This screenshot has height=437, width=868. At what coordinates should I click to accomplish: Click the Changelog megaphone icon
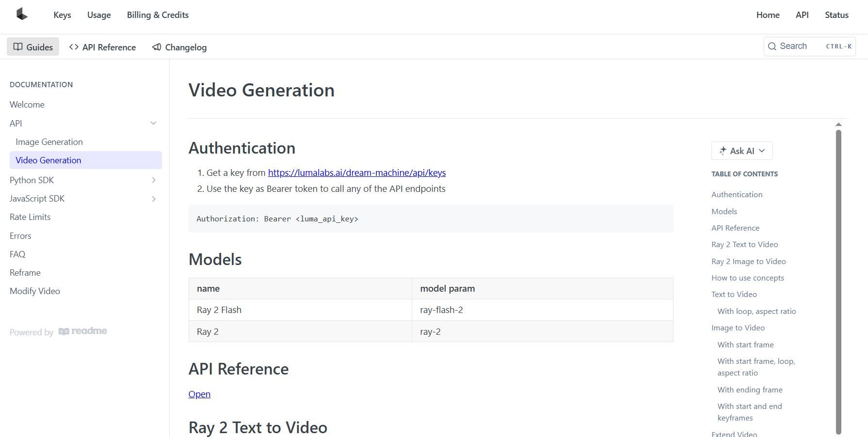(x=157, y=47)
